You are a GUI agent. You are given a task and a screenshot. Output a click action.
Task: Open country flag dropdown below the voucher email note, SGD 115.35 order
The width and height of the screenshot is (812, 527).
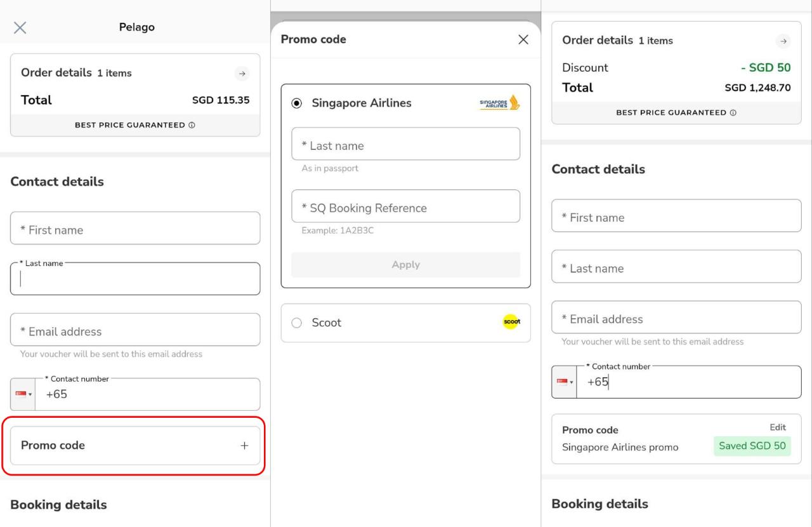point(23,394)
